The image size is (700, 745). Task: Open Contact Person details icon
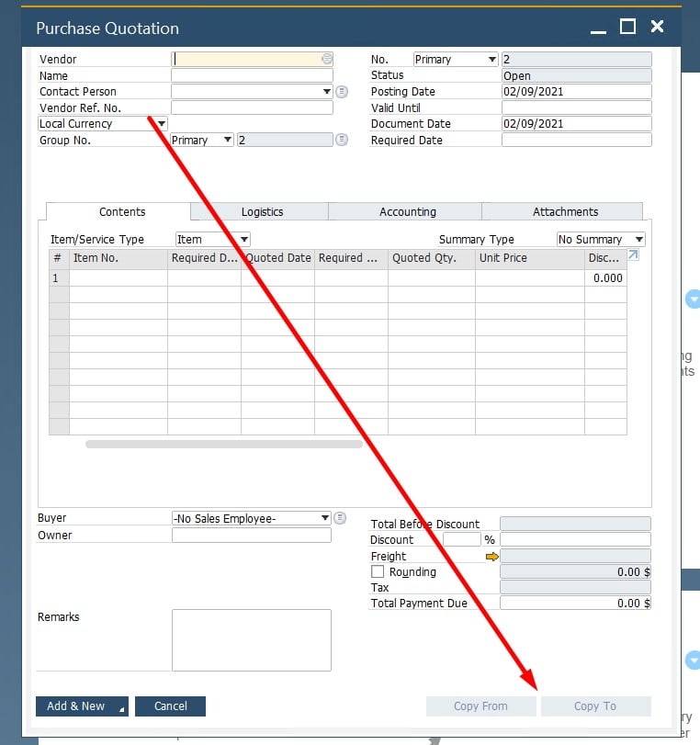tap(342, 92)
